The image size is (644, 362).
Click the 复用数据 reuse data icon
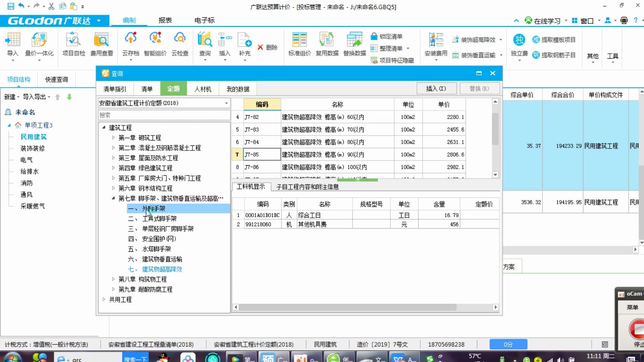327,40
